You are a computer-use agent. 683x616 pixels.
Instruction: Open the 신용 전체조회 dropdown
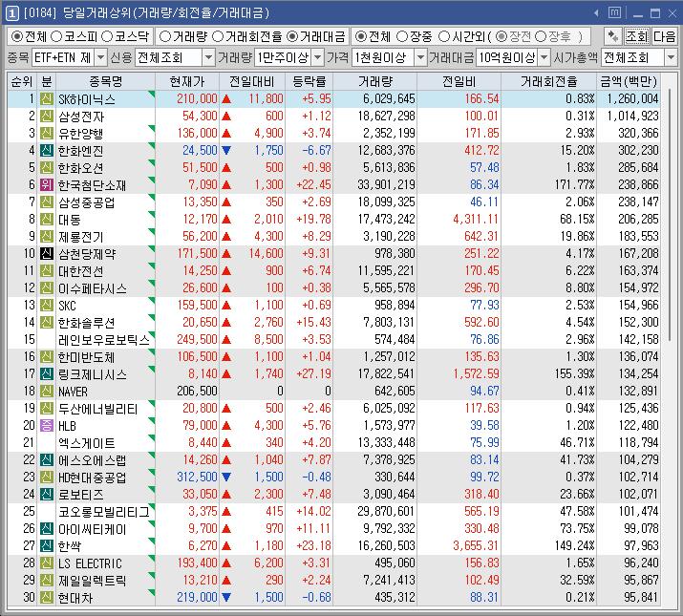click(x=208, y=57)
